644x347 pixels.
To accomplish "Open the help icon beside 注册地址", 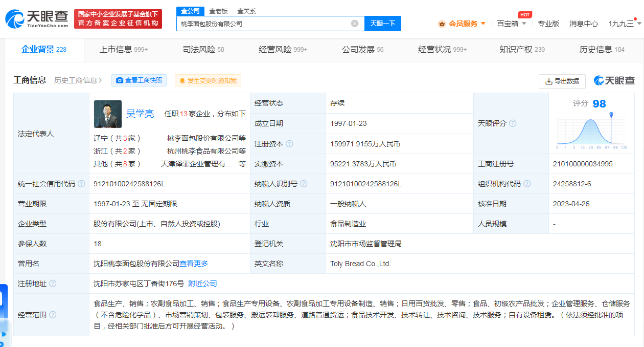I will pyautogui.click(x=53, y=284).
